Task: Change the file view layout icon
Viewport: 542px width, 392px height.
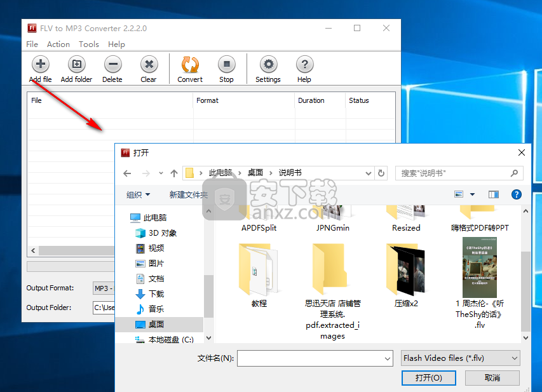Action: point(459,194)
